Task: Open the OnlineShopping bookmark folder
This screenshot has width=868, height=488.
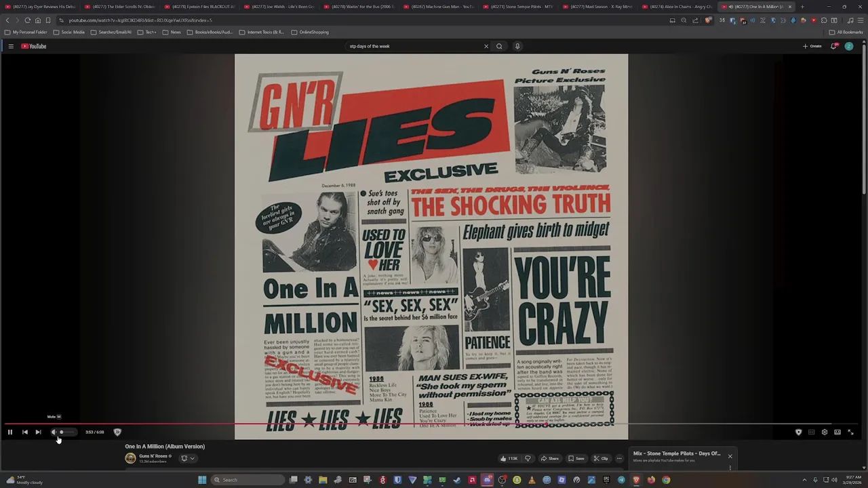Action: tap(310, 32)
